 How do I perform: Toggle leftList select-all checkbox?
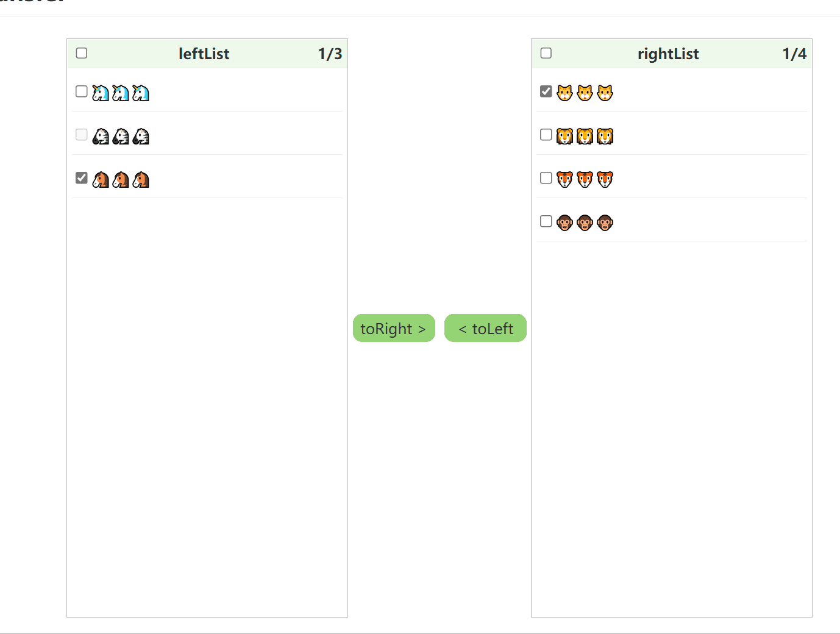coord(82,53)
